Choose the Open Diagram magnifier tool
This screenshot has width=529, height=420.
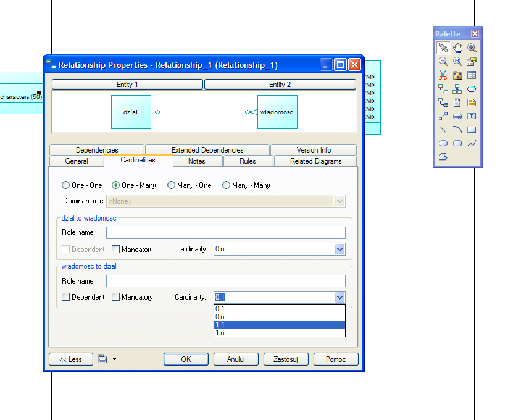pyautogui.click(x=457, y=61)
